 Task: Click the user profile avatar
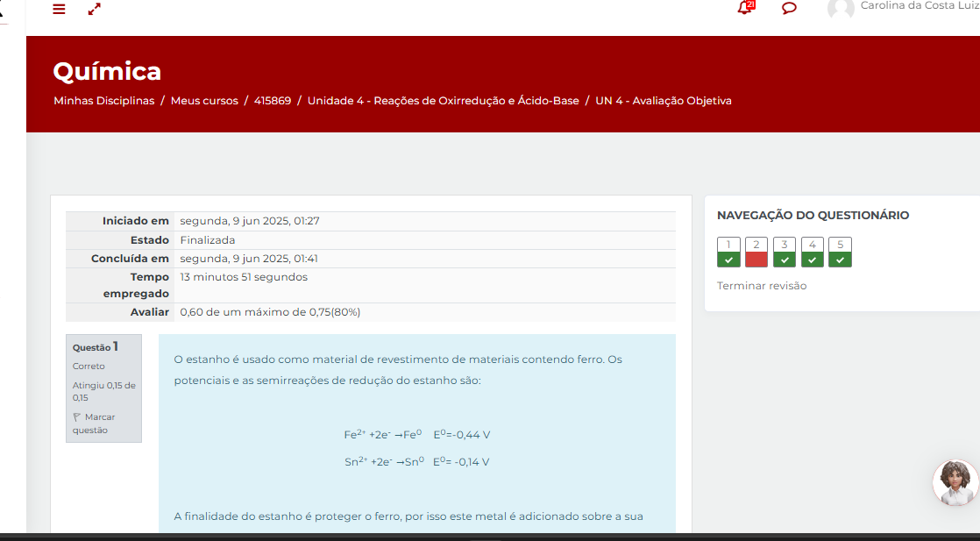coord(840,9)
